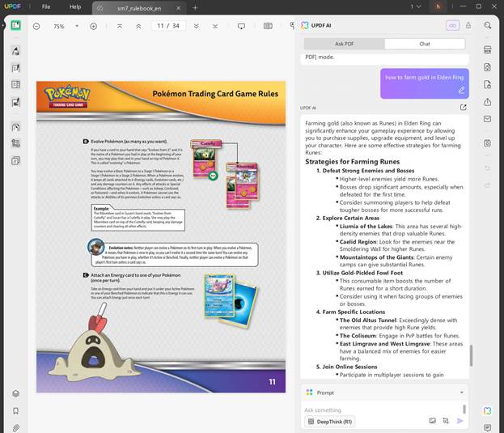Image resolution: width=504 pixels, height=433 pixels.
Task: Open Convert PDF in right sidebar
Action: pyautogui.click(x=487, y=67)
